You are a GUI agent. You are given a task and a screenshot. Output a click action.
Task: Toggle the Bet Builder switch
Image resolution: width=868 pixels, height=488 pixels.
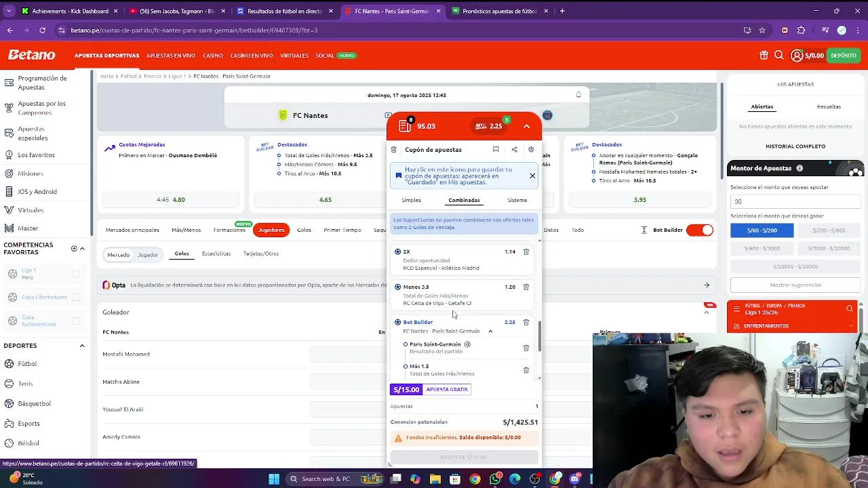700,230
